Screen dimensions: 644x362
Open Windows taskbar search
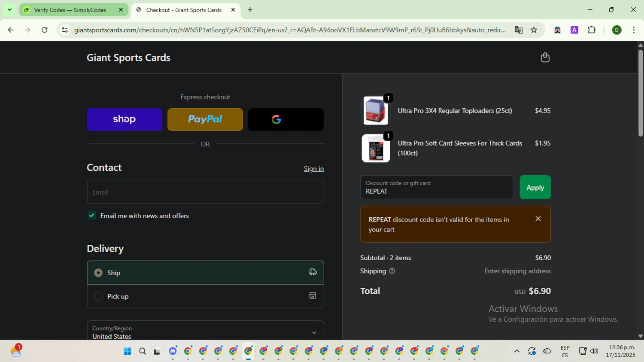click(x=143, y=351)
